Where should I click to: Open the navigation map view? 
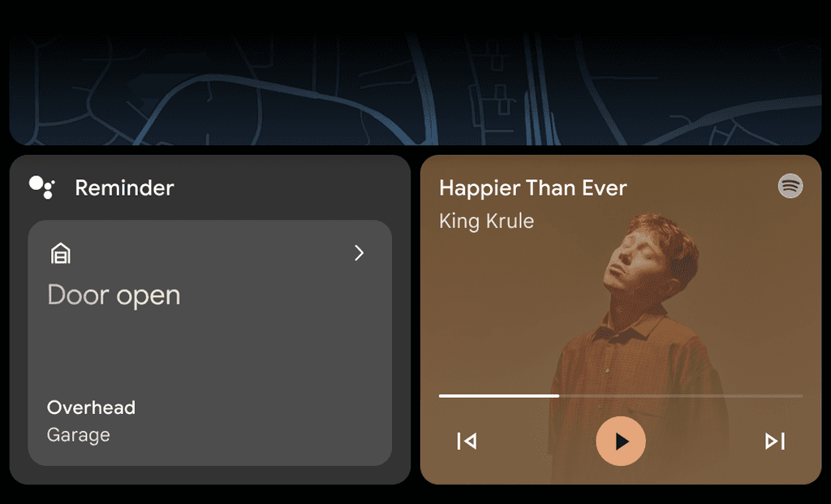pyautogui.click(x=415, y=88)
